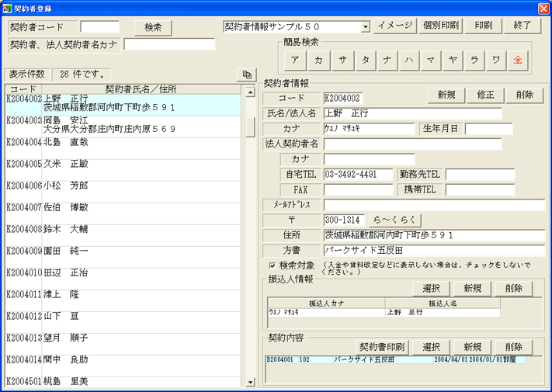Click the ワ quick search button
Image resolution: width=552 pixels, height=392 pixels.
tap(496, 60)
